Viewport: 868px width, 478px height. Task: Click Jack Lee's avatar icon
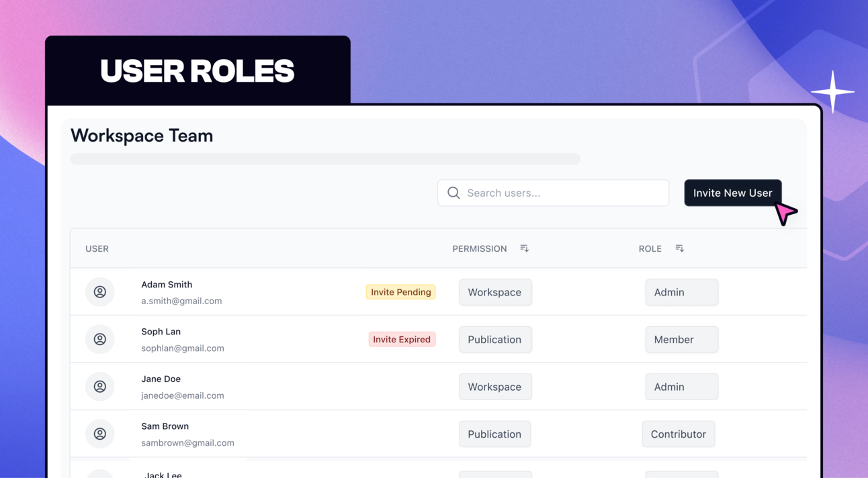click(x=99, y=475)
